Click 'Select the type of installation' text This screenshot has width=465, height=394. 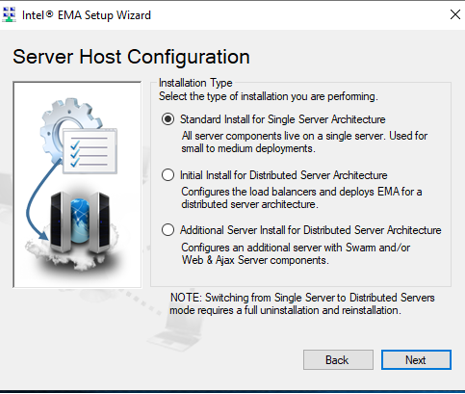pos(268,96)
